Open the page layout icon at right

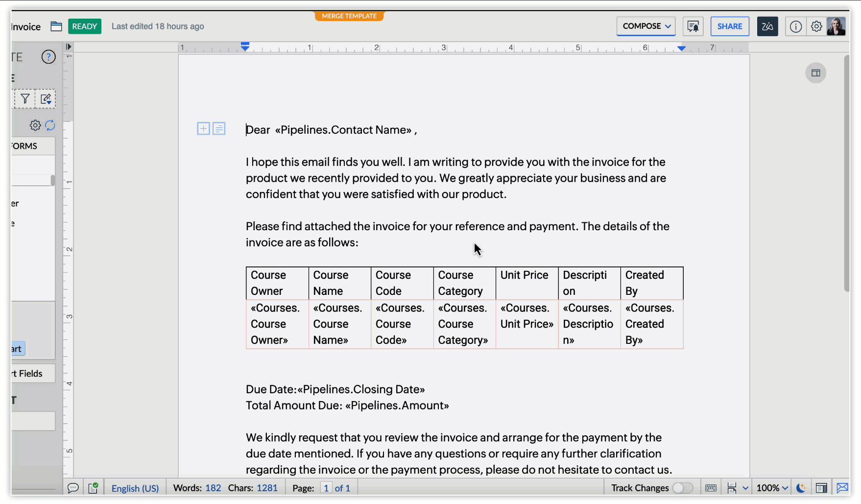816,73
